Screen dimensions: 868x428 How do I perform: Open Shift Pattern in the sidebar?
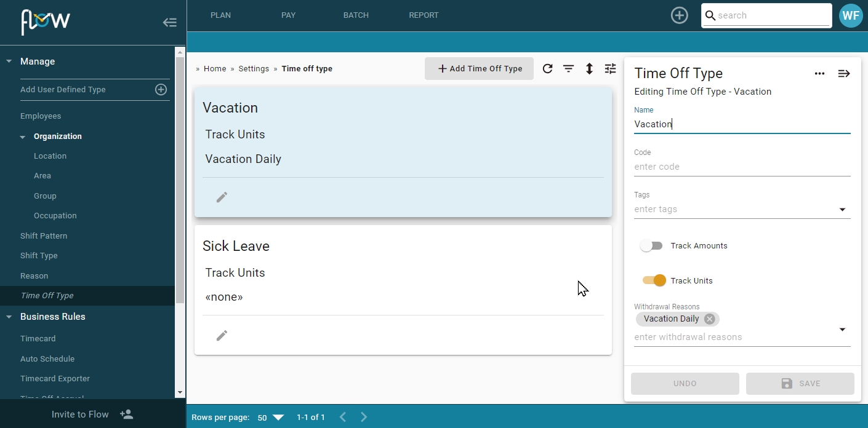[x=44, y=236]
